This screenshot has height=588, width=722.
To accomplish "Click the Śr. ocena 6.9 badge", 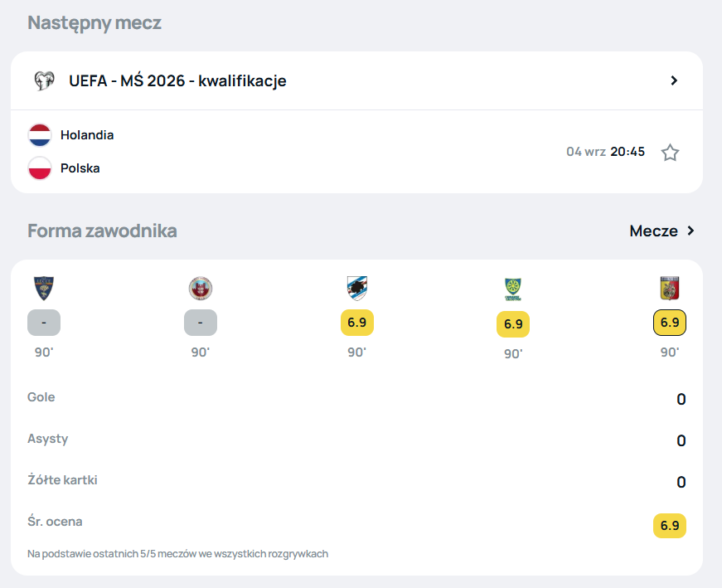I will pyautogui.click(x=670, y=526).
